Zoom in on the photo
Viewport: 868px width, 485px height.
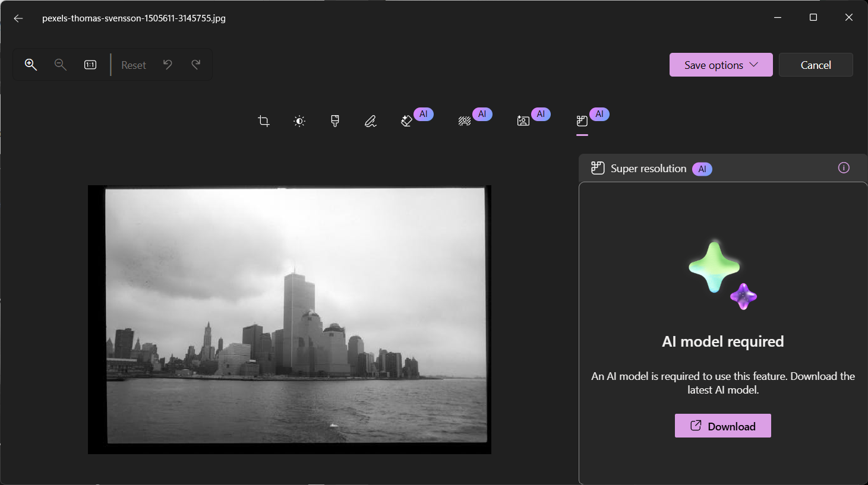(x=31, y=65)
